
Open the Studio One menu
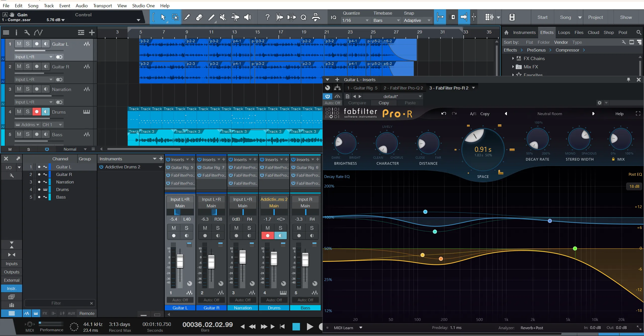[143, 6]
